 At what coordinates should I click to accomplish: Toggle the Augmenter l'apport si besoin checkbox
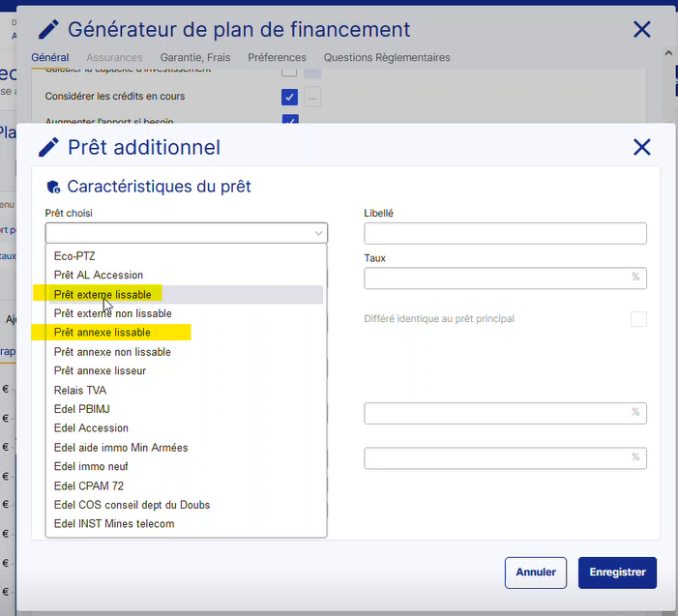289,121
